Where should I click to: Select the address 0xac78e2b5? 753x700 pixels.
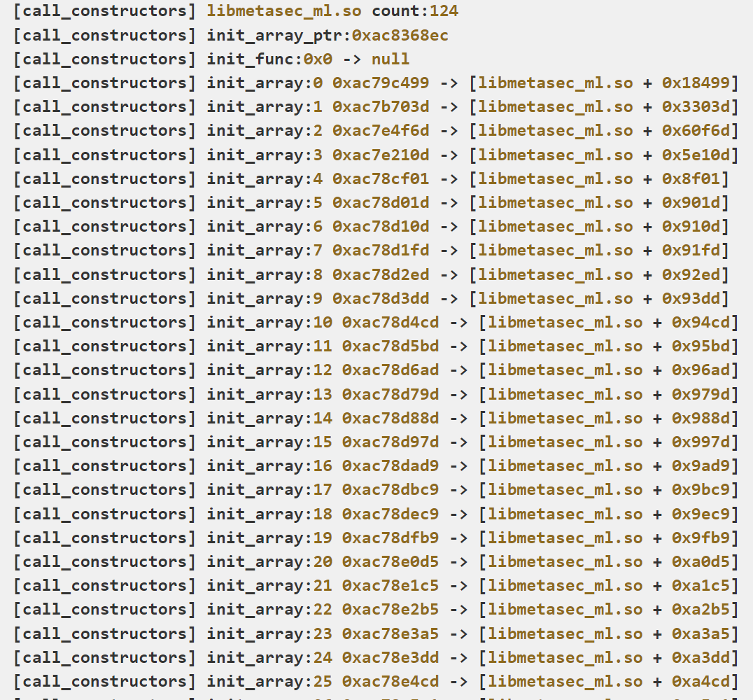[390, 609]
